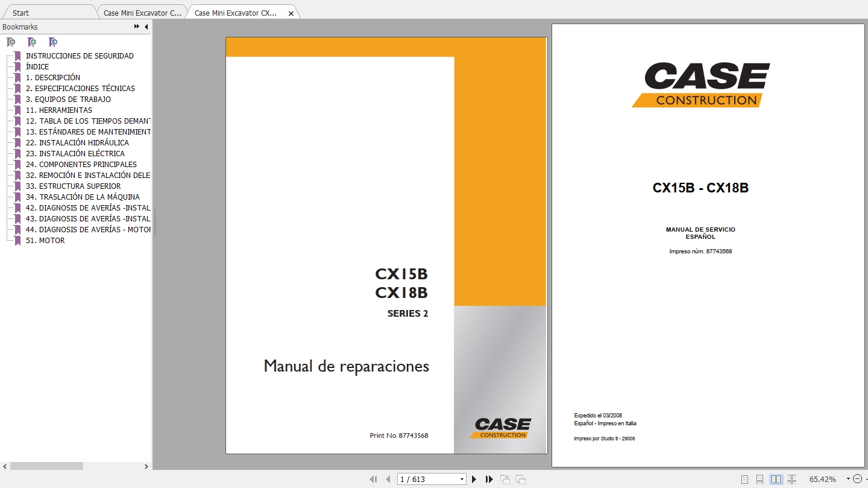Open 23. INSTALACIÓN ELÉCTRICA bookmark
The width and height of the screenshot is (868, 488).
75,154
